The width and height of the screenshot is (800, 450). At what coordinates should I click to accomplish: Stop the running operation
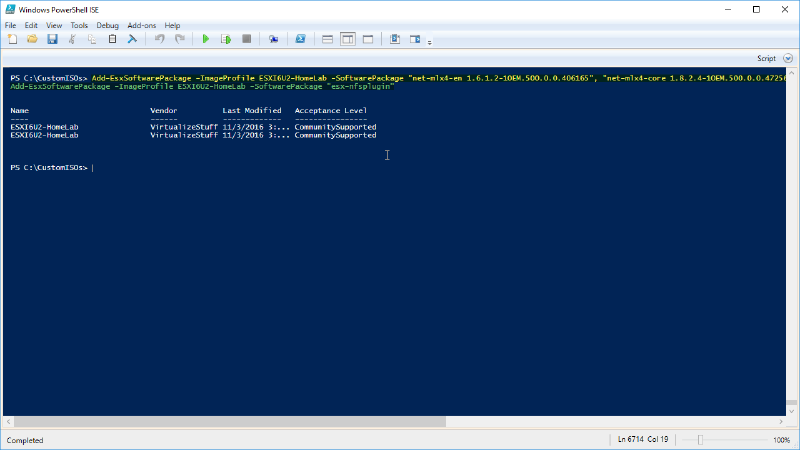pyautogui.click(x=246, y=39)
